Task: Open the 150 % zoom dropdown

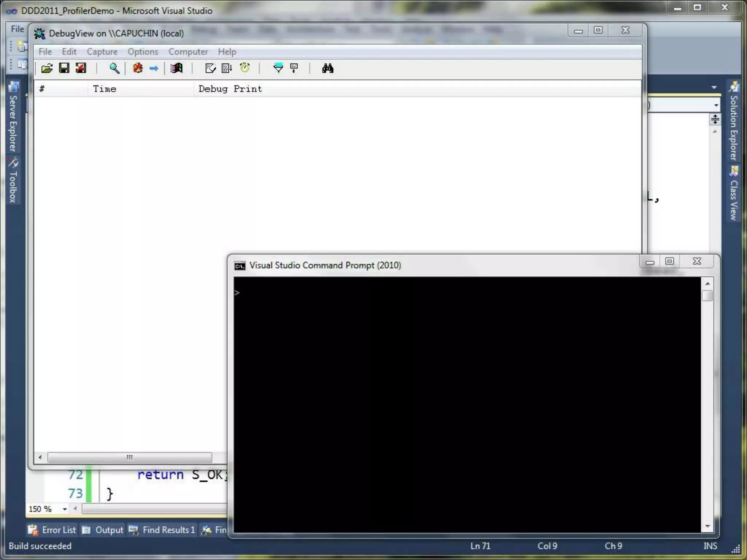Action: pos(65,509)
